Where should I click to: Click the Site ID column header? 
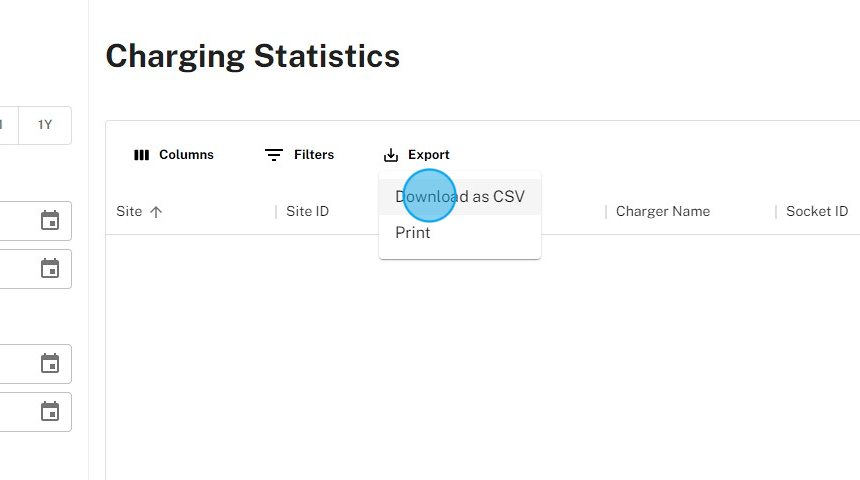click(x=307, y=212)
